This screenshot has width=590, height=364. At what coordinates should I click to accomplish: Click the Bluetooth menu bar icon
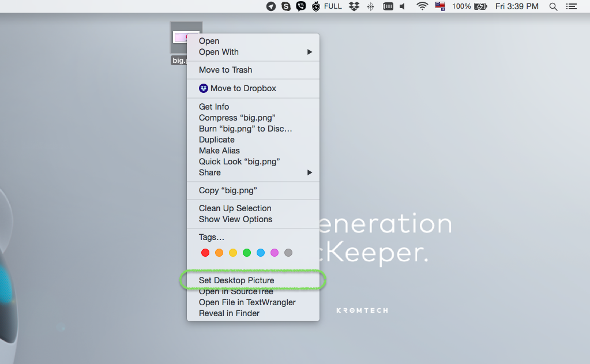[x=371, y=6]
